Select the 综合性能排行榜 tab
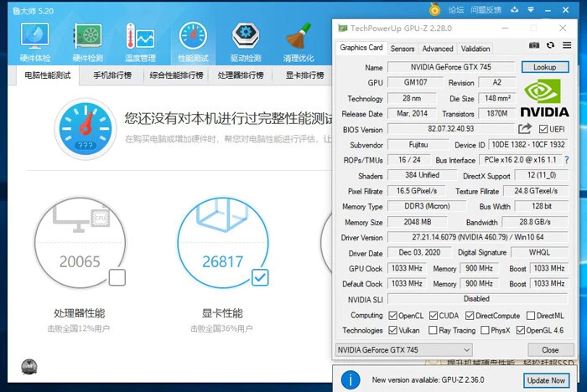Viewport: 587px width, 392px height. pyautogui.click(x=176, y=75)
